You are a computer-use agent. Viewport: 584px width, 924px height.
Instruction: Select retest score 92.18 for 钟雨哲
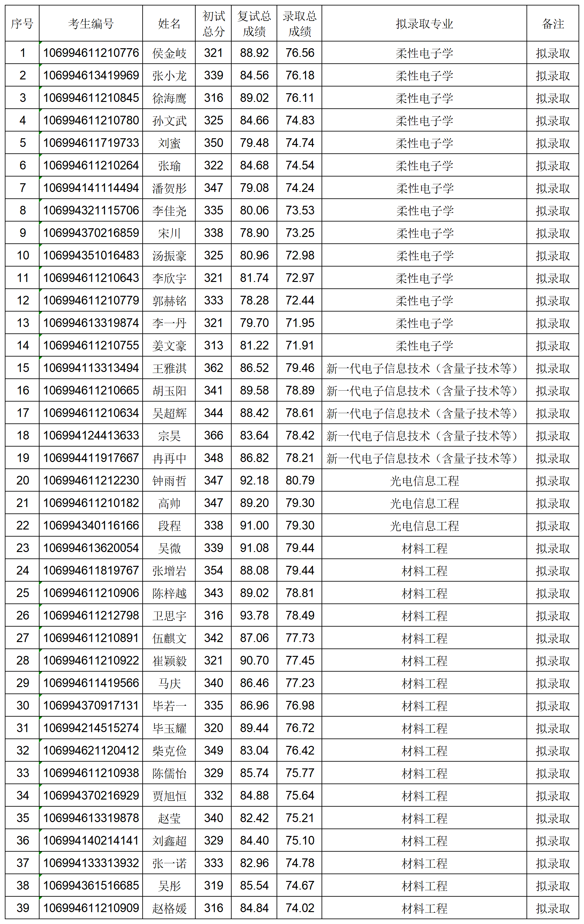click(x=254, y=480)
